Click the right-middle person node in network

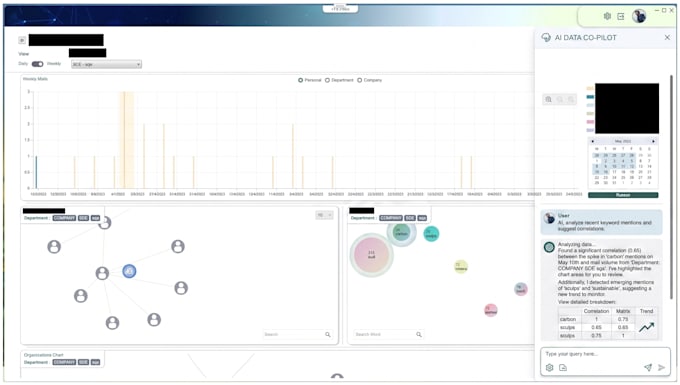(181, 288)
